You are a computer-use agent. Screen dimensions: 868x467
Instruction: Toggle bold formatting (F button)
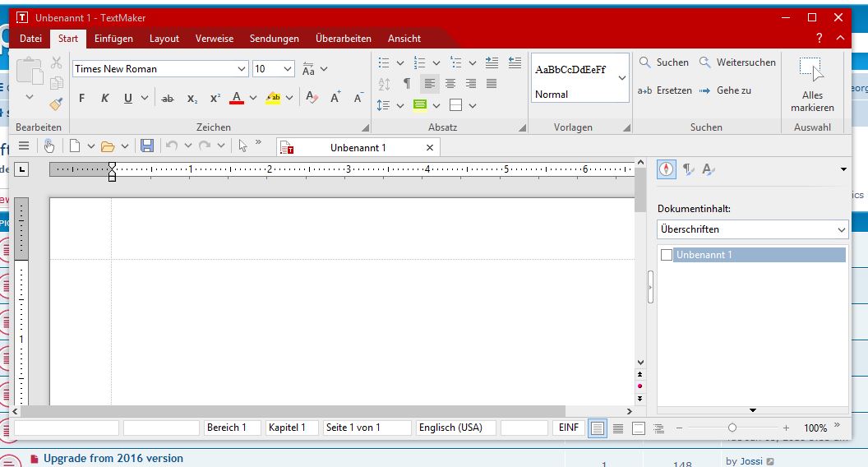click(x=81, y=98)
